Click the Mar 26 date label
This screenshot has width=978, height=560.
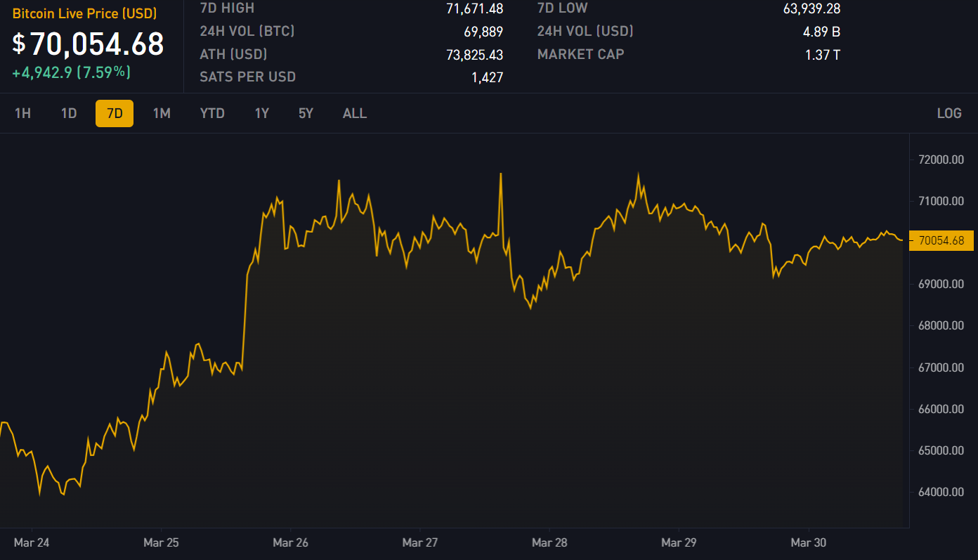click(291, 542)
